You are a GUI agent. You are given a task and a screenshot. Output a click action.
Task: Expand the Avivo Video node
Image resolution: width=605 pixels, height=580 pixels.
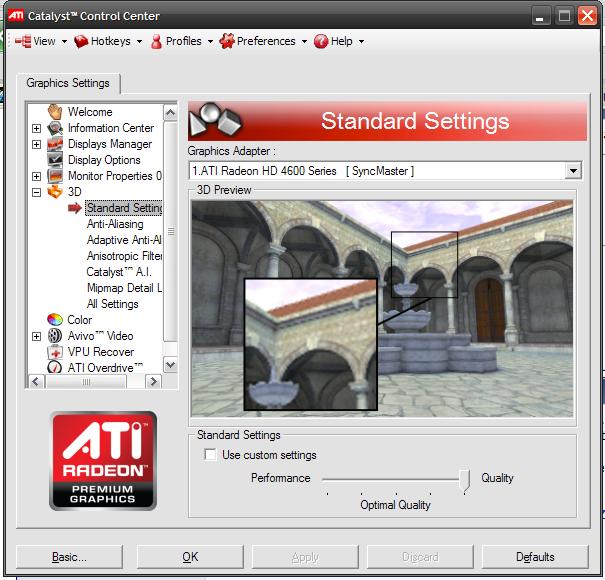pos(36,337)
